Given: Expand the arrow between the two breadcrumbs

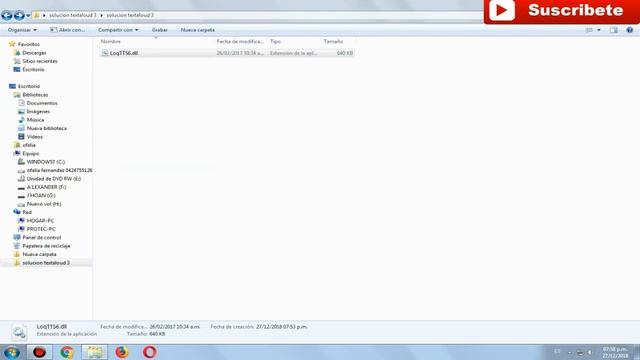Looking at the screenshot, I should coord(101,15).
